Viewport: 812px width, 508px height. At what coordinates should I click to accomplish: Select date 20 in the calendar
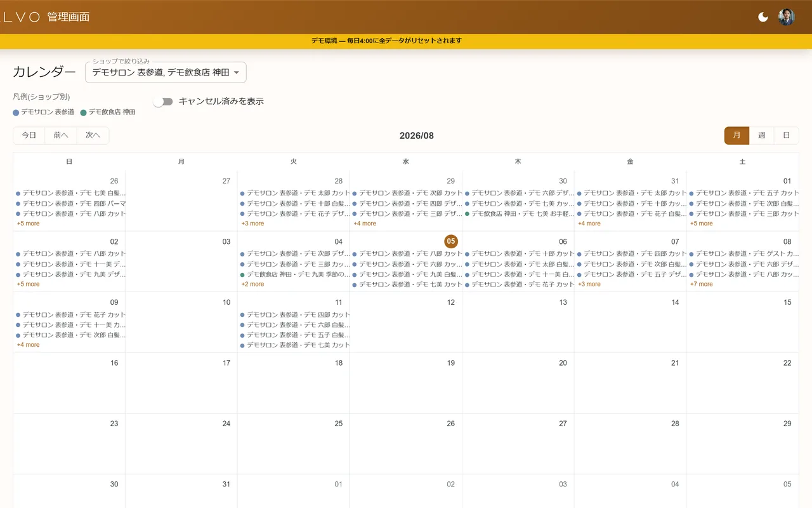[563, 363]
